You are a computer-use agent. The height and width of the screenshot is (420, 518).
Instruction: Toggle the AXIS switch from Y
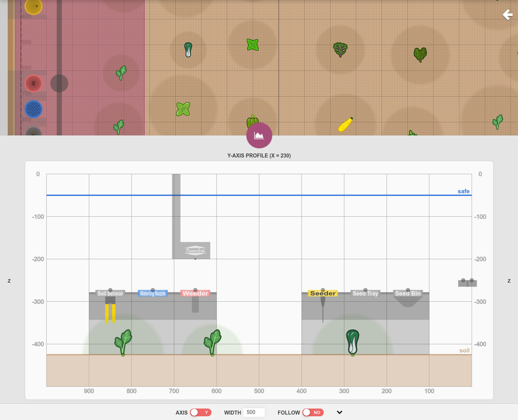[x=201, y=412]
